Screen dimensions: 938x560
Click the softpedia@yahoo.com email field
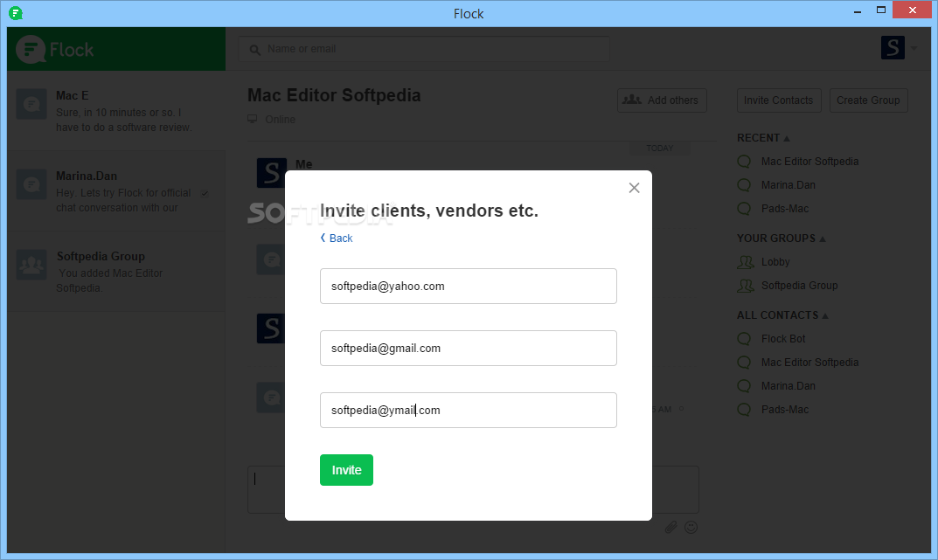[x=469, y=287]
